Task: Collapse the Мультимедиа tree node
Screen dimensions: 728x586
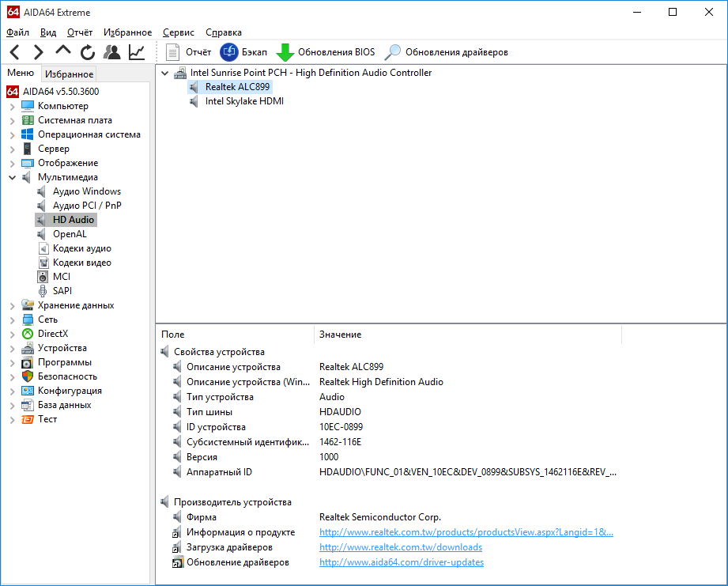Action: (x=12, y=177)
